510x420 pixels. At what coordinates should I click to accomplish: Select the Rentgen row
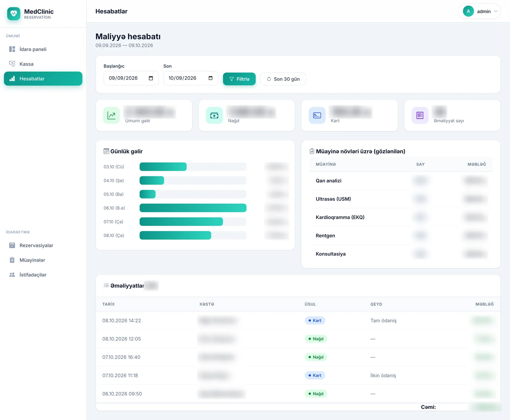(x=401, y=235)
